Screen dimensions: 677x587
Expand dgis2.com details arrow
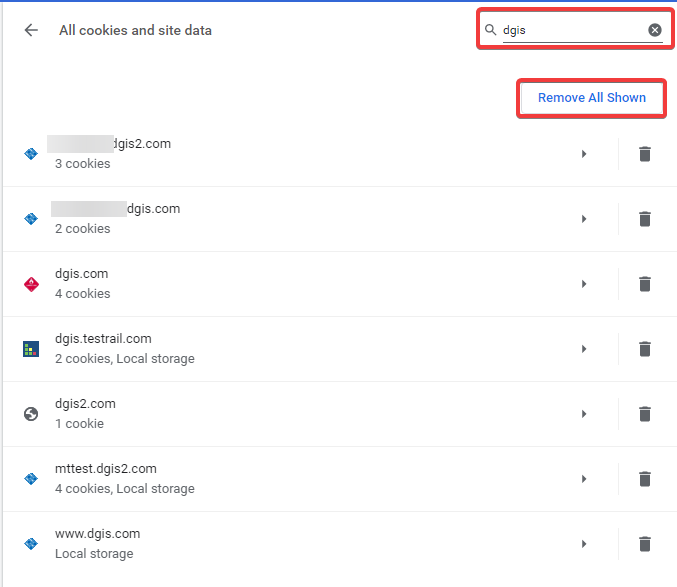click(584, 414)
